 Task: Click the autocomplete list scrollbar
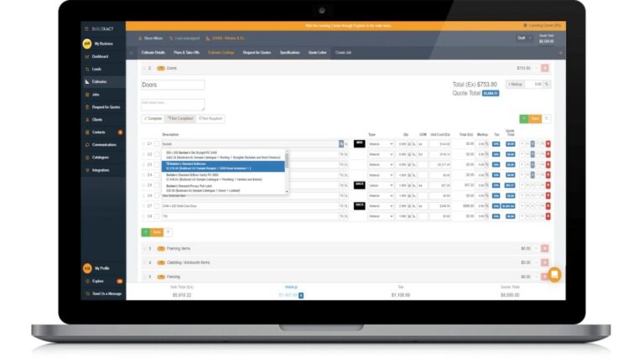coord(287,160)
